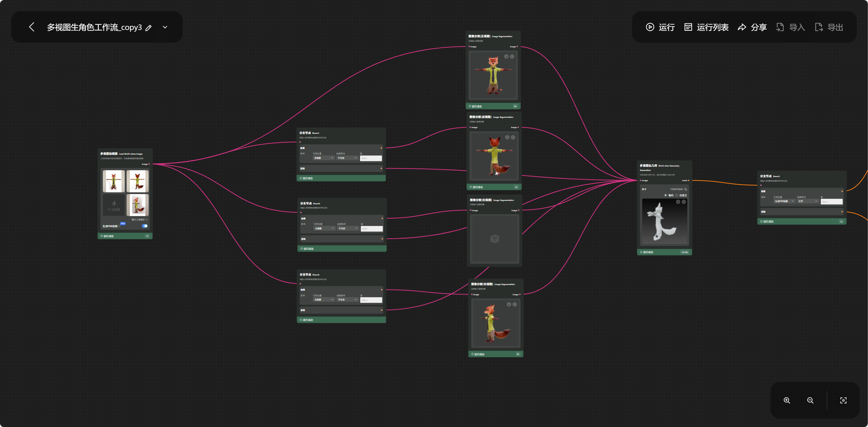Open the 不为空 condition dropdown
This screenshot has height=427, width=868.
(x=347, y=158)
